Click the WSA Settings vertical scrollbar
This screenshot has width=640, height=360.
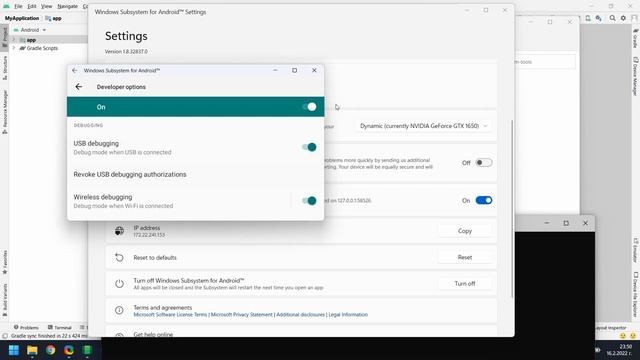click(512, 209)
